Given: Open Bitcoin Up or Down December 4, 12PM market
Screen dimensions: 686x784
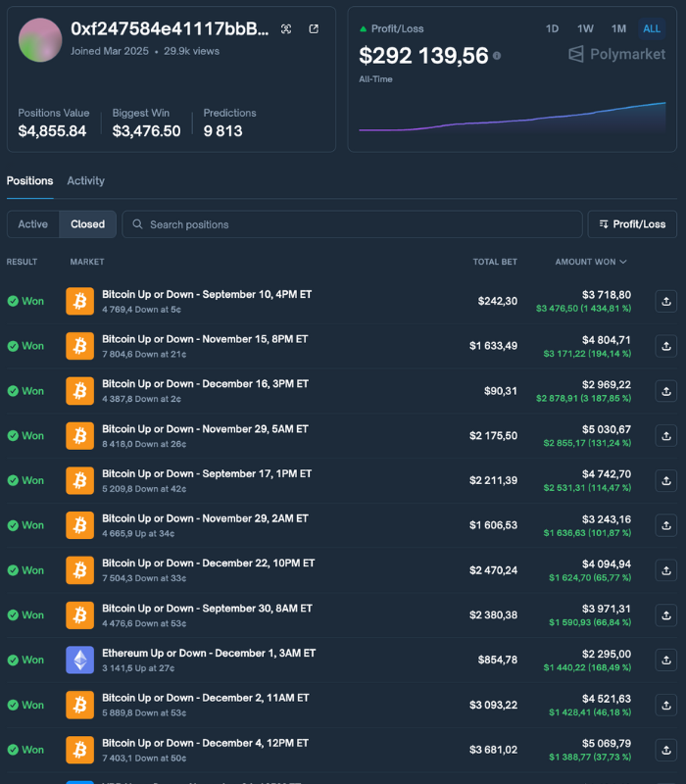Looking at the screenshot, I should 206,743.
